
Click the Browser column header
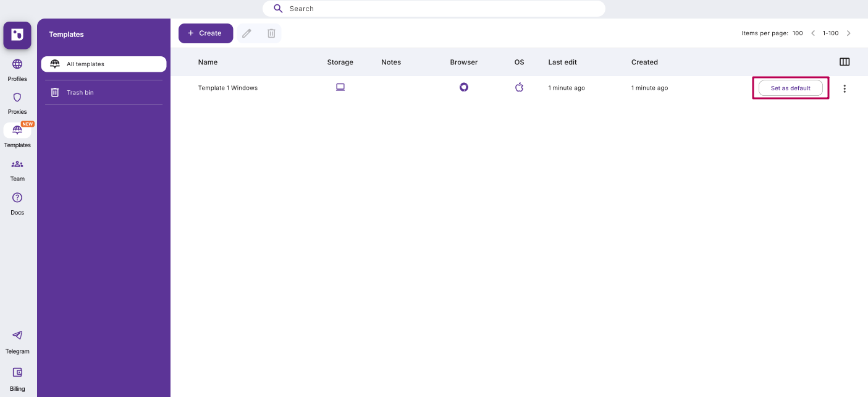[464, 62]
